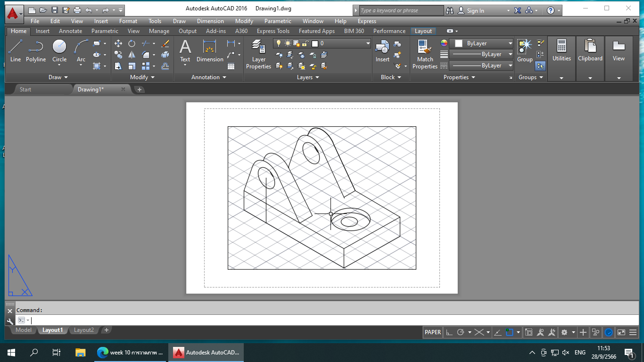The image size is (644, 362).
Task: Click the Scale tool icon
Action: click(x=132, y=66)
